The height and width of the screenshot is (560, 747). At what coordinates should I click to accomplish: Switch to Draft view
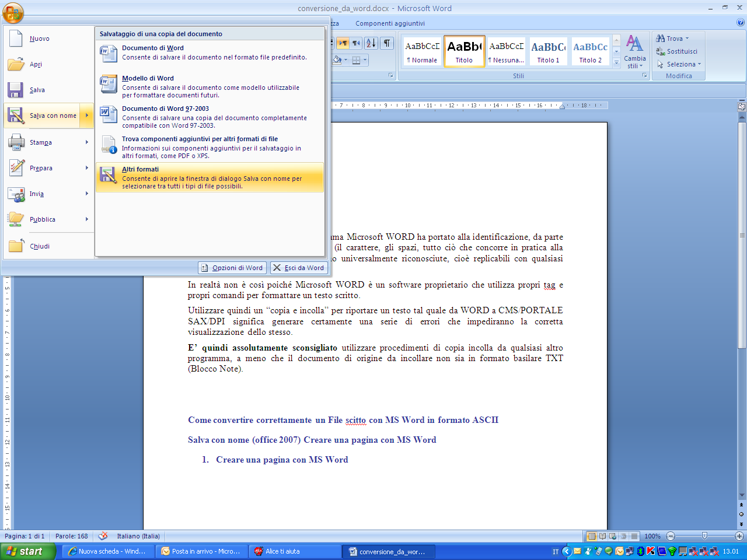pyautogui.click(x=634, y=536)
